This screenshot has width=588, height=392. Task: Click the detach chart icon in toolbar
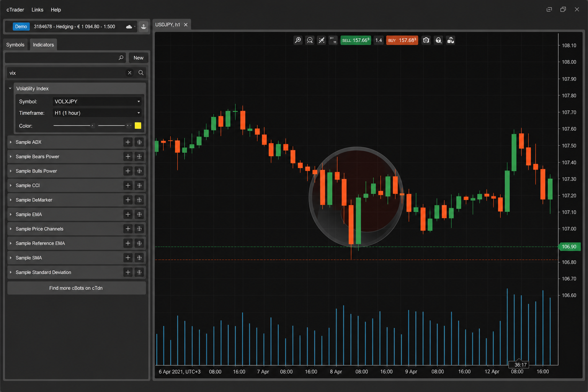pos(451,40)
